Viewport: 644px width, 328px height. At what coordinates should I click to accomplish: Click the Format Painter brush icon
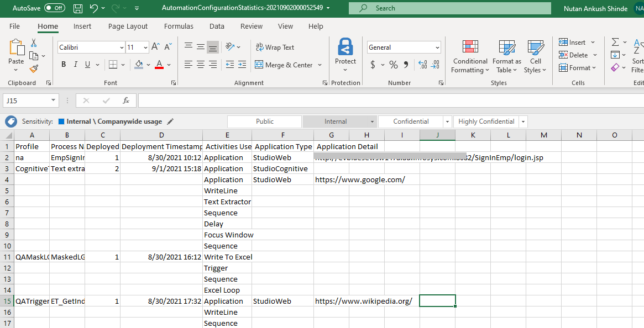pyautogui.click(x=34, y=69)
